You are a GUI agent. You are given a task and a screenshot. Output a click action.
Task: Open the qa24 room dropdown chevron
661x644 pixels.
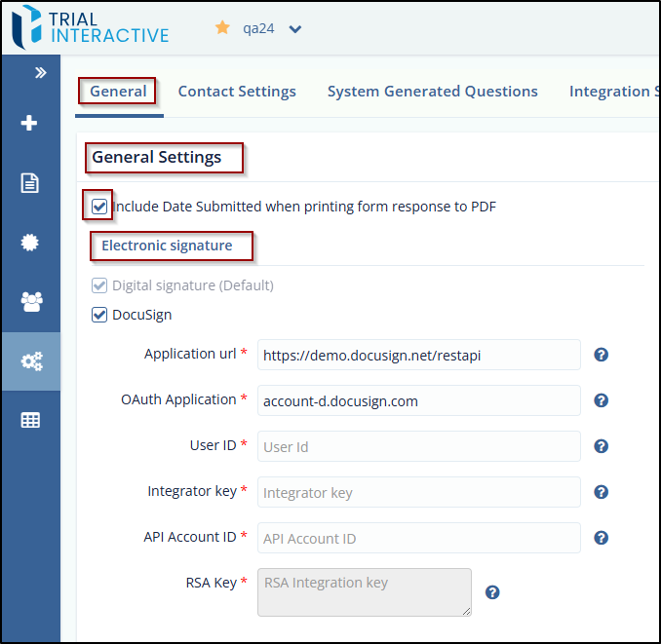coord(294,29)
